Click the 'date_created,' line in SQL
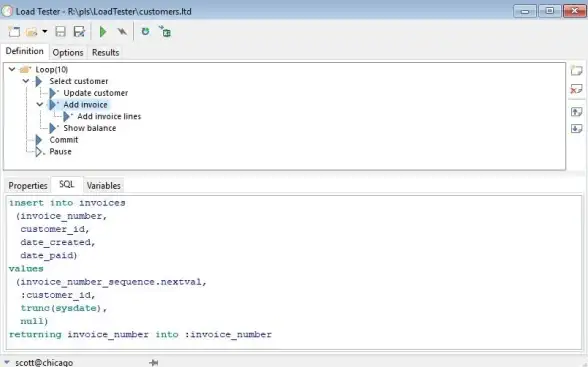The width and height of the screenshot is (588, 367). pos(58,242)
